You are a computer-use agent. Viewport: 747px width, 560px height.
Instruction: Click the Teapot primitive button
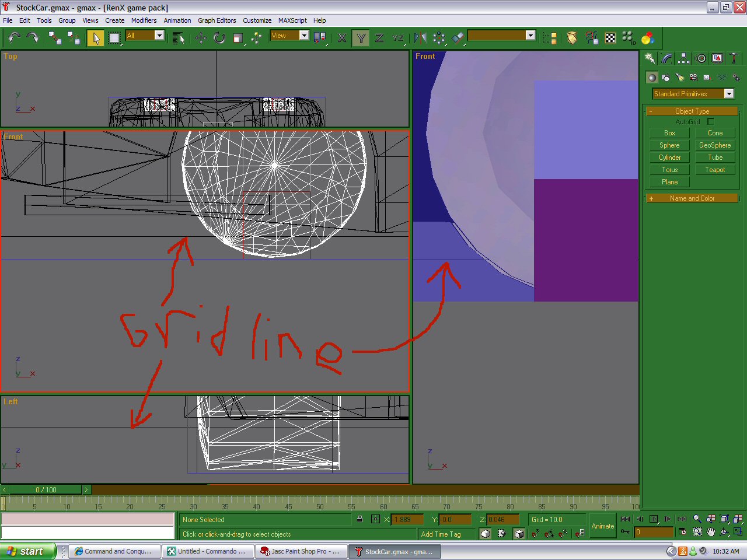point(715,170)
